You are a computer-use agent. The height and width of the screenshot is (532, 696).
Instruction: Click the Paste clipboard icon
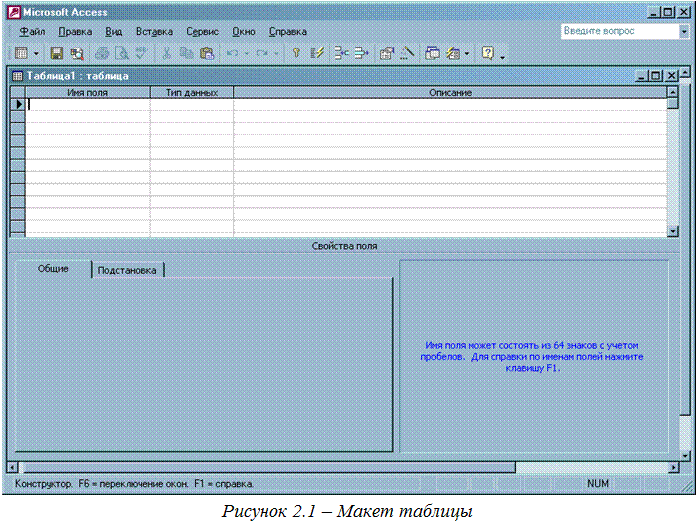207,54
